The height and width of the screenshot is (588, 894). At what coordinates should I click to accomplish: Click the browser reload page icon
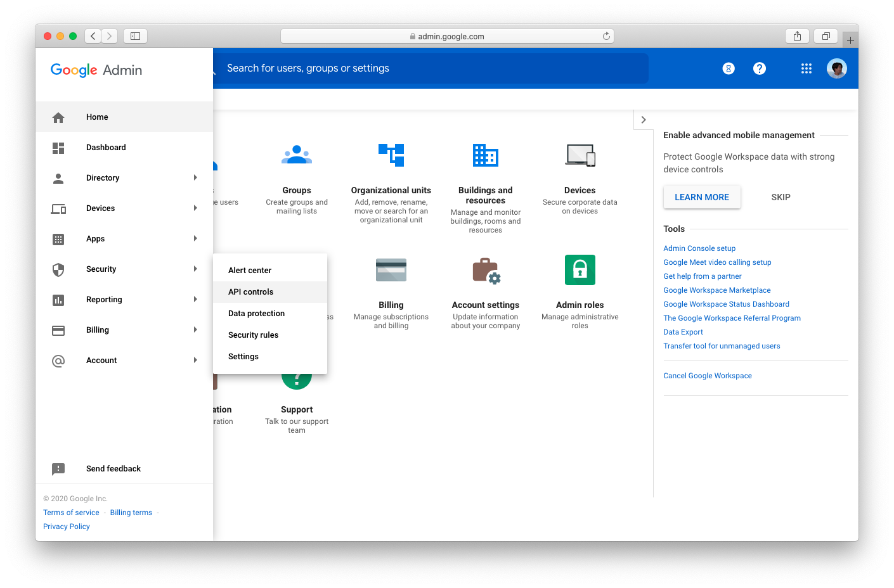pos(606,36)
